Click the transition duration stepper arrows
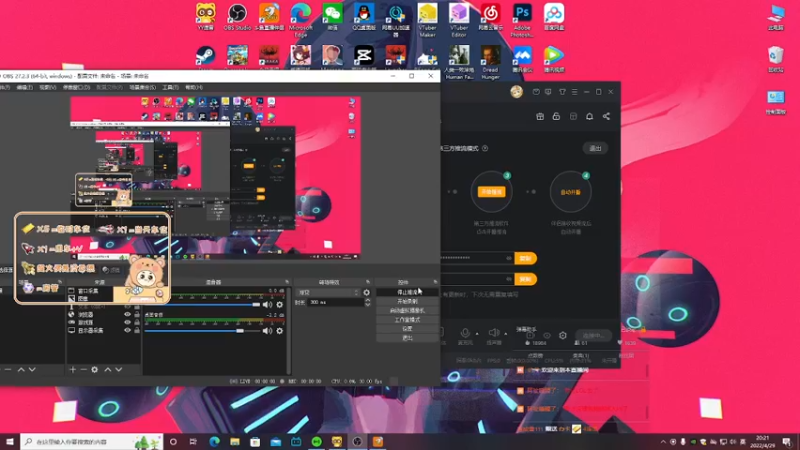Screen dimensions: 800x450 [x=367, y=303]
